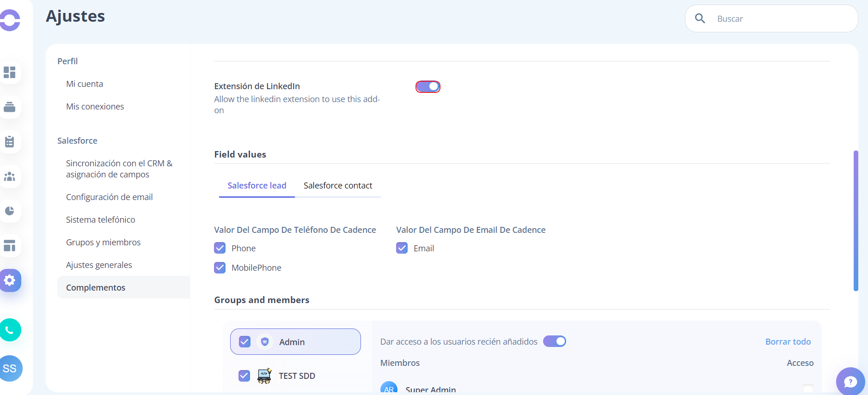
Task: Click the settings gear icon in the sidebar
Action: [10, 280]
